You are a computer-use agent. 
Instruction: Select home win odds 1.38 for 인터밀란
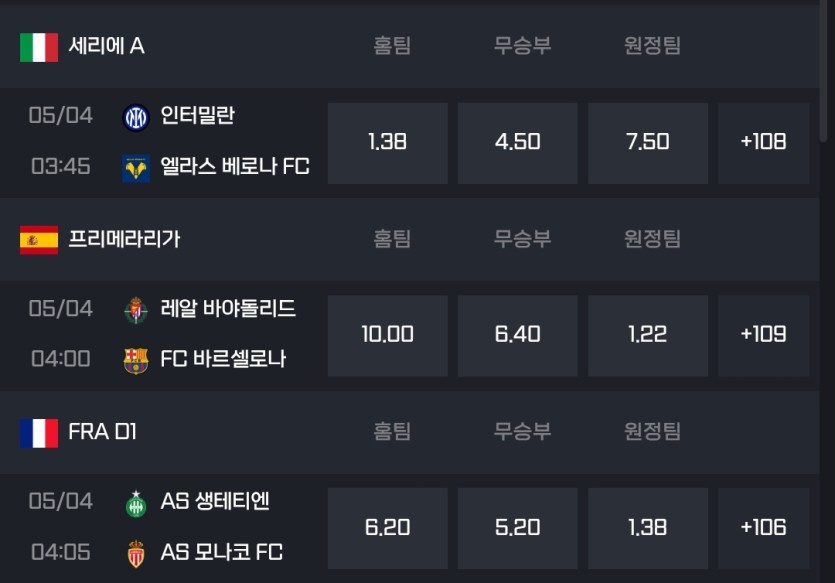388,143
